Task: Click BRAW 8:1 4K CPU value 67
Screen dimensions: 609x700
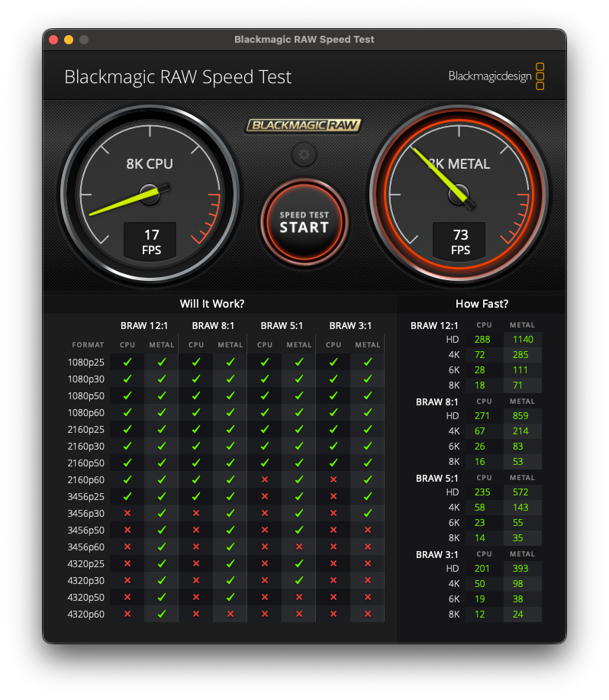Action: pos(479,431)
